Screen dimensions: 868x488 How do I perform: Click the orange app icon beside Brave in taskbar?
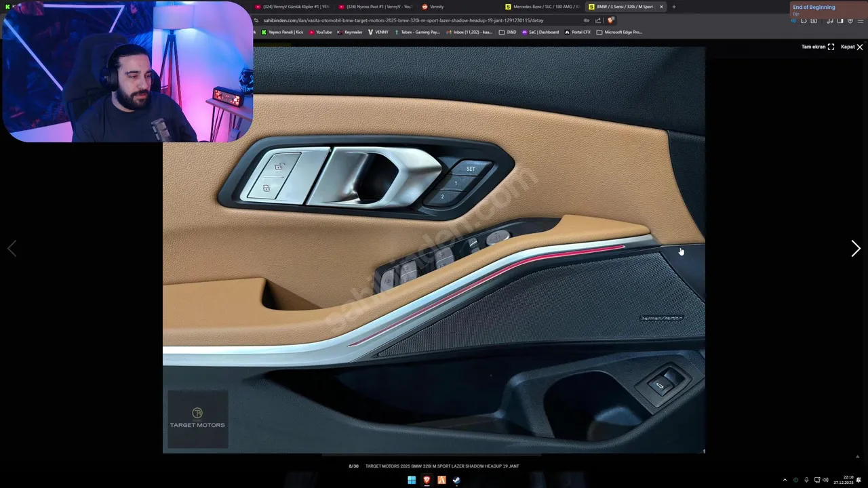click(441, 480)
